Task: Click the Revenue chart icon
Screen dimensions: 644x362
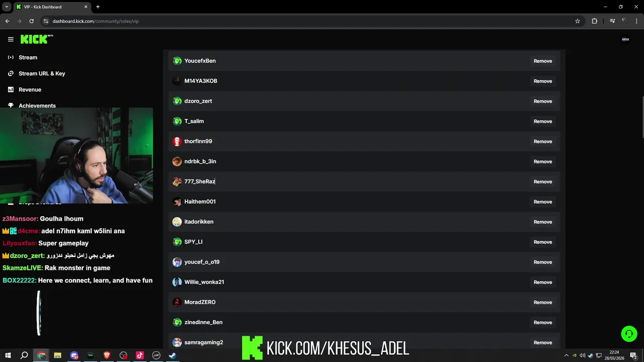Action: (x=11, y=89)
